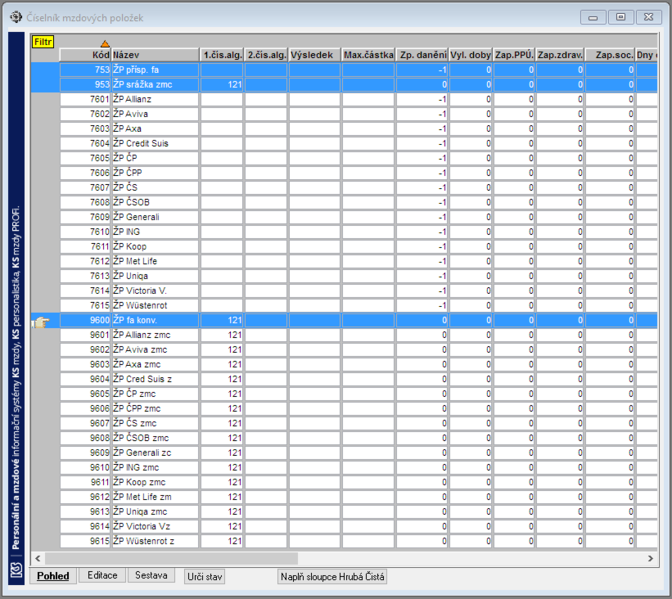Select the ŽP ČPP zmc row

(x=344, y=408)
